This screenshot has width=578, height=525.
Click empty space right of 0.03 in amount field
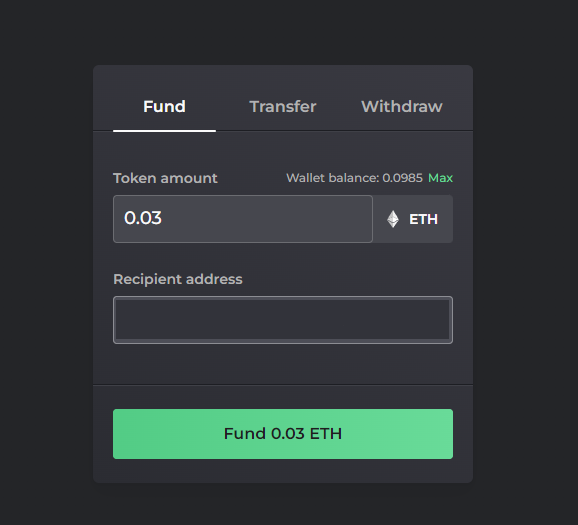(x=265, y=219)
